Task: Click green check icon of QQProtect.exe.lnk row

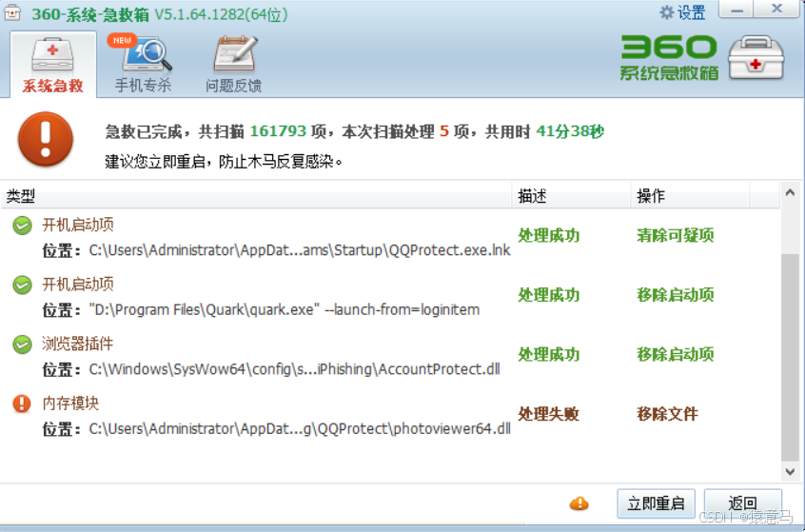Action: tap(22, 225)
